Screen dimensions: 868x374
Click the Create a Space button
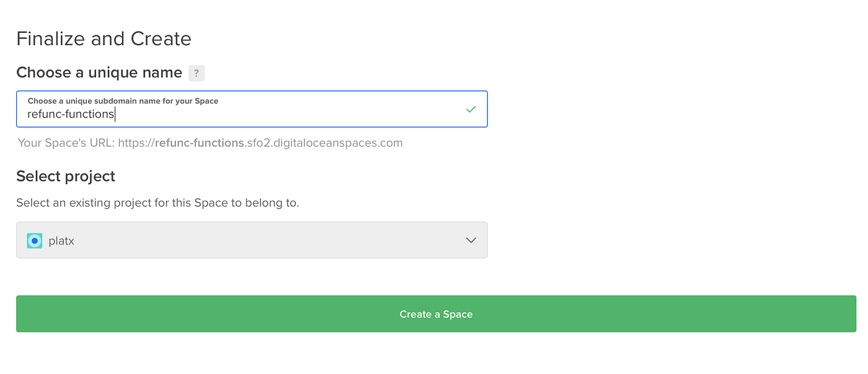(x=436, y=314)
